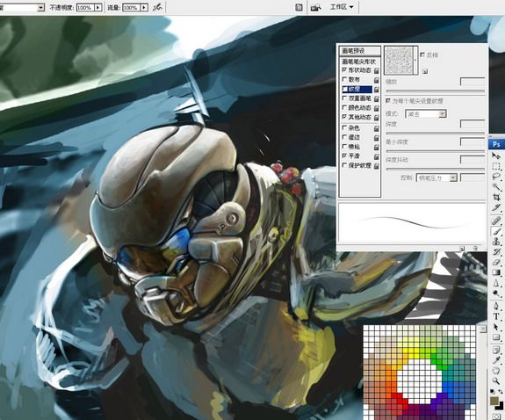The width and height of the screenshot is (505, 420).
Task: Toggle the 平滑 smoothing checkbox
Action: point(344,156)
